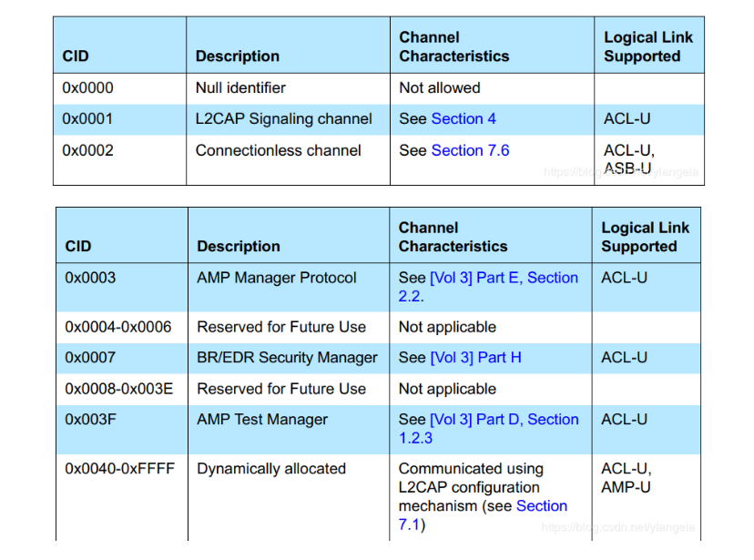Click the Not allowed cell

tap(440, 88)
